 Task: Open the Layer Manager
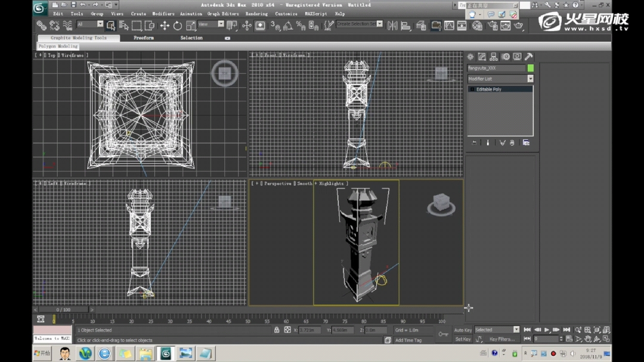coord(421,26)
